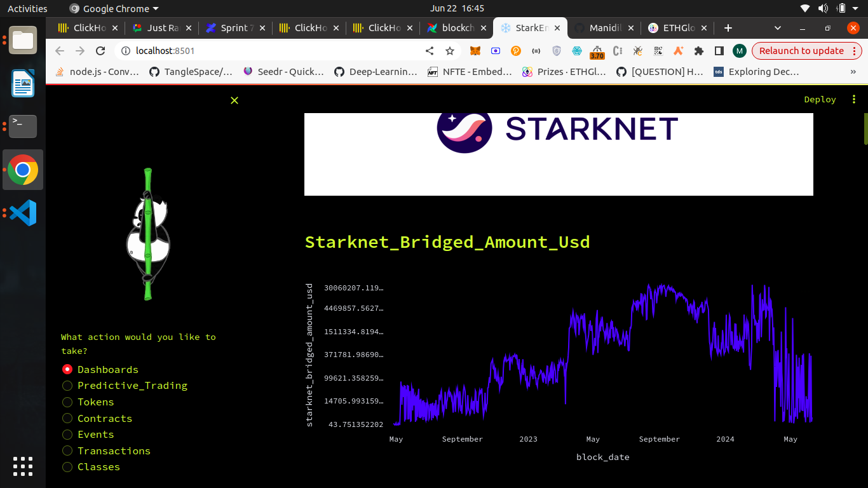
Task: Open the Deep-Learnin... bookmark
Action: click(376, 72)
